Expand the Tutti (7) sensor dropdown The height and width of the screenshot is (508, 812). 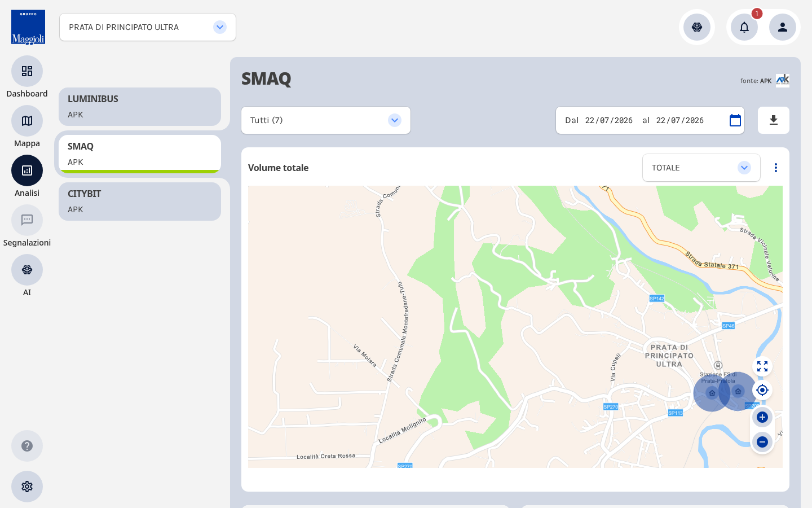click(x=326, y=120)
